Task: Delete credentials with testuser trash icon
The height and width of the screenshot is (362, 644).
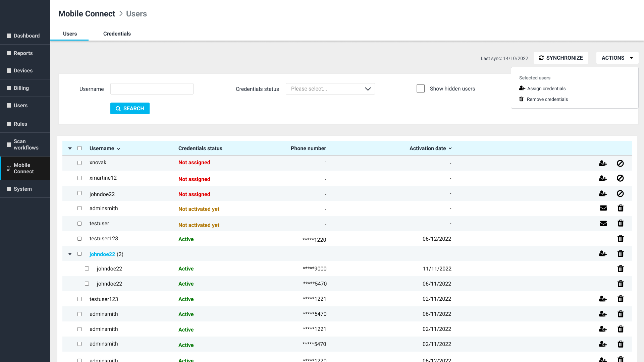Action: click(621, 223)
